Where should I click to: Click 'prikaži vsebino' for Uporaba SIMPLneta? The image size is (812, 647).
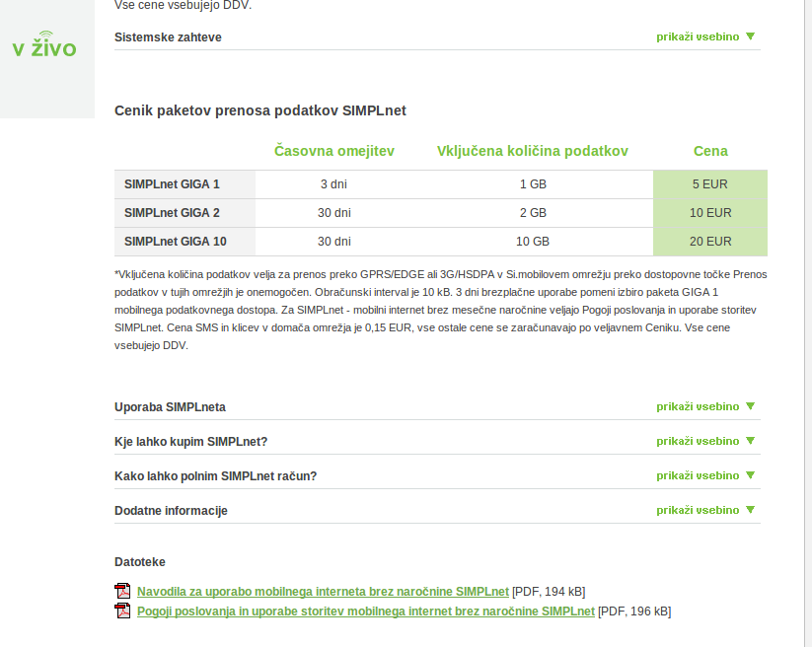coord(698,406)
